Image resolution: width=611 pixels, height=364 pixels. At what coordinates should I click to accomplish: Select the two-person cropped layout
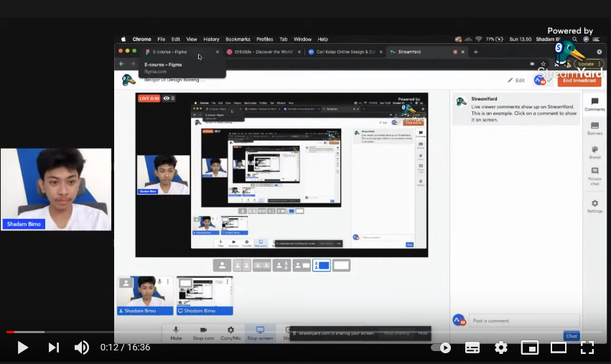click(x=242, y=266)
